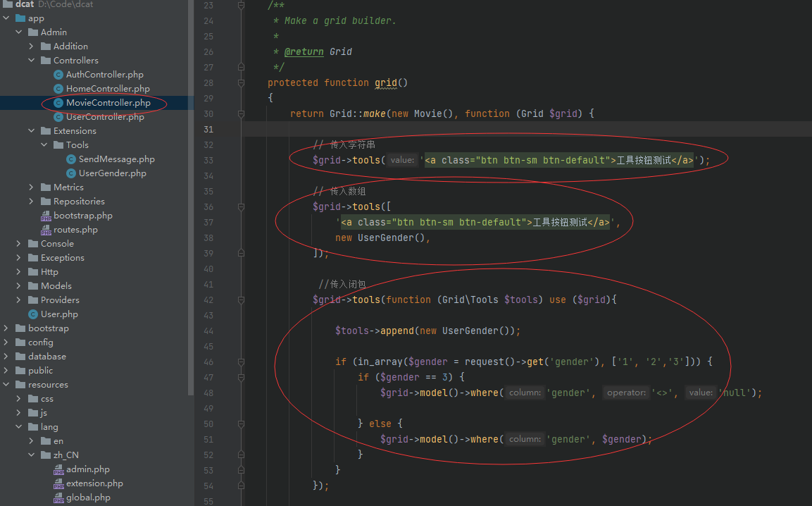Viewport: 812px width, 506px height.
Task: Open AuthController.php in project tree
Action: pos(105,75)
